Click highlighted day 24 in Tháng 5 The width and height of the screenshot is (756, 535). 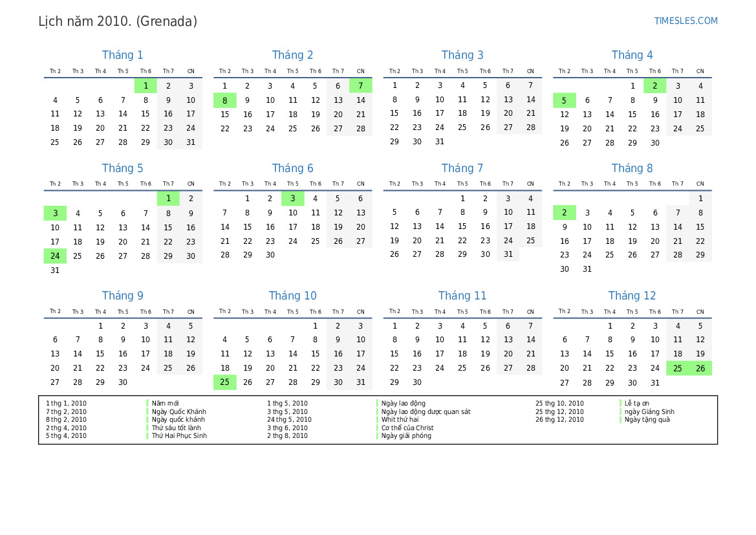click(x=55, y=256)
